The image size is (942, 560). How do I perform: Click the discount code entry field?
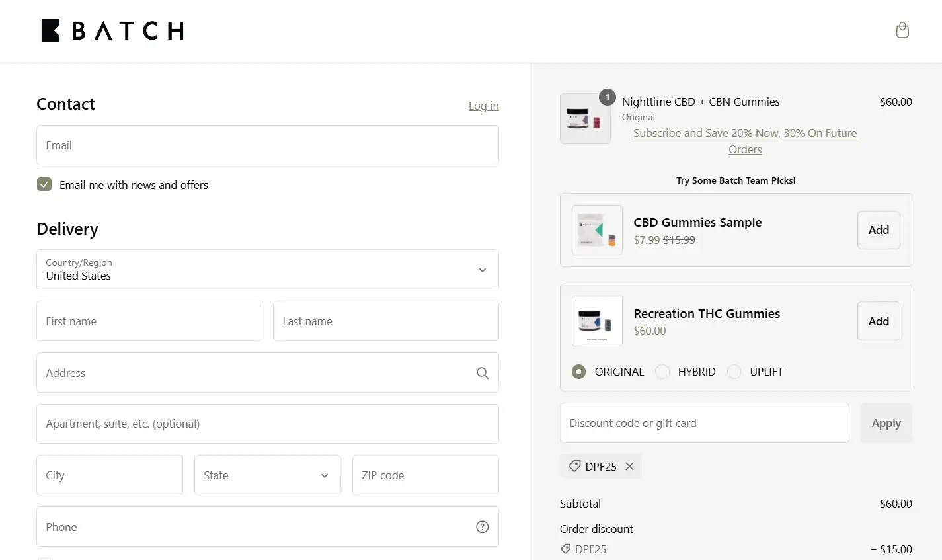click(x=703, y=422)
